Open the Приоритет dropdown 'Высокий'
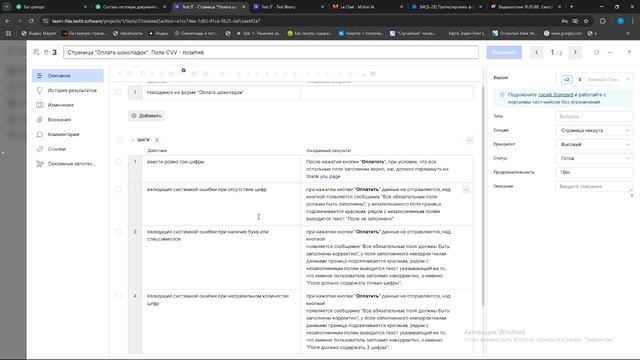The height and width of the screenshot is (360, 640). pos(594,144)
